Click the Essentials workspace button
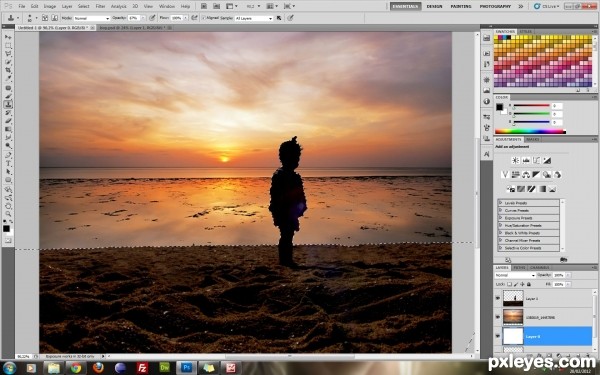 pyautogui.click(x=405, y=6)
